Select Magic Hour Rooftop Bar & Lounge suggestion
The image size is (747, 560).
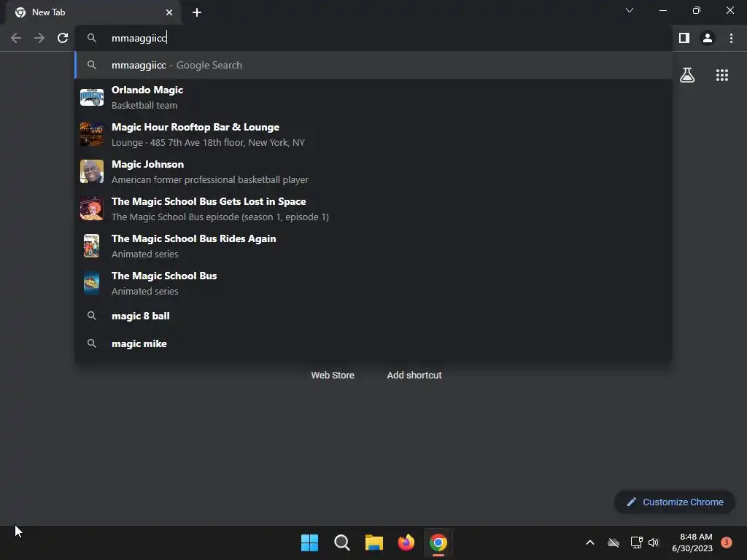[x=373, y=135]
